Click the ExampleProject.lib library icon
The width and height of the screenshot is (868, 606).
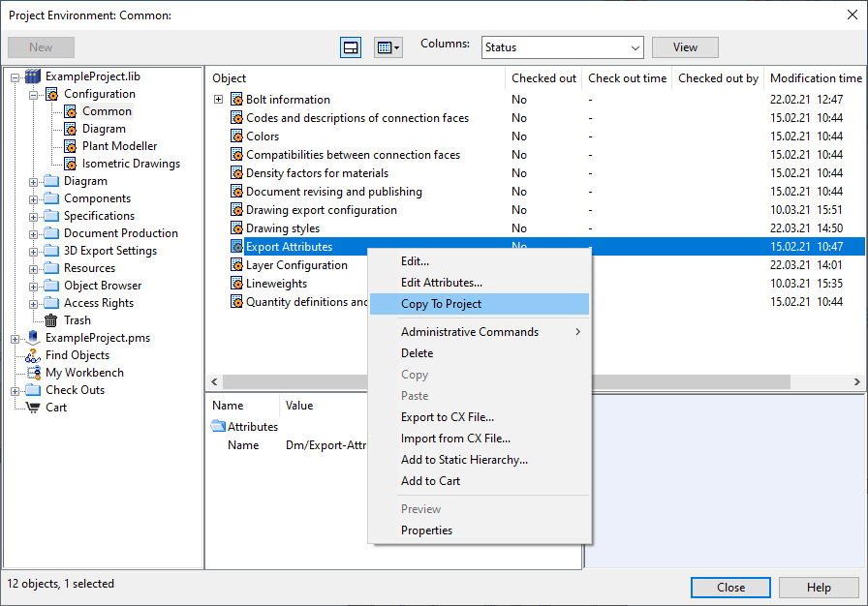(33, 76)
